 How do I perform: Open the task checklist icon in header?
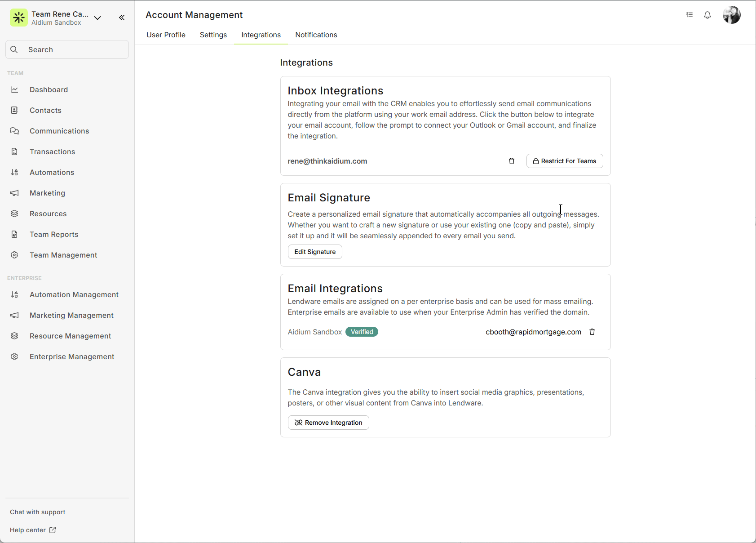click(x=690, y=15)
